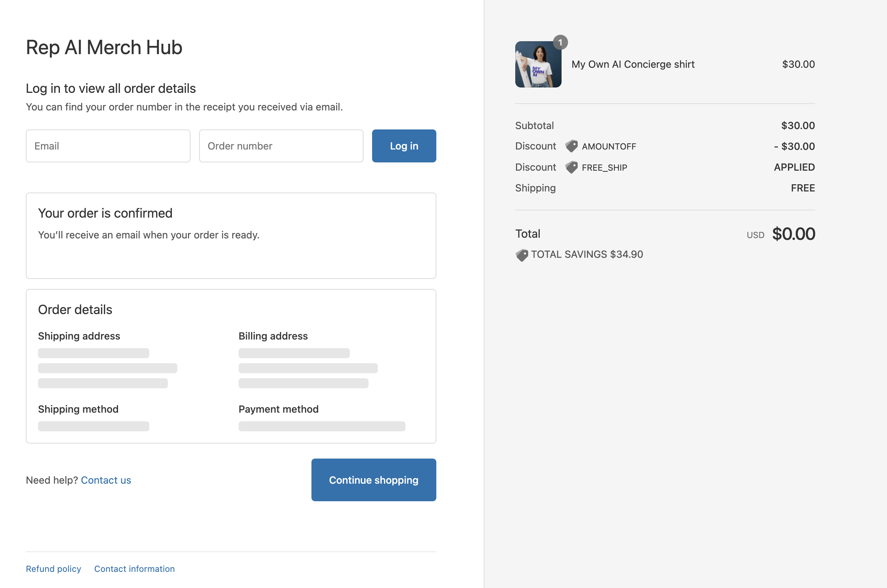The width and height of the screenshot is (887, 588).
Task: Open the Refund policy link
Action: pyautogui.click(x=53, y=569)
